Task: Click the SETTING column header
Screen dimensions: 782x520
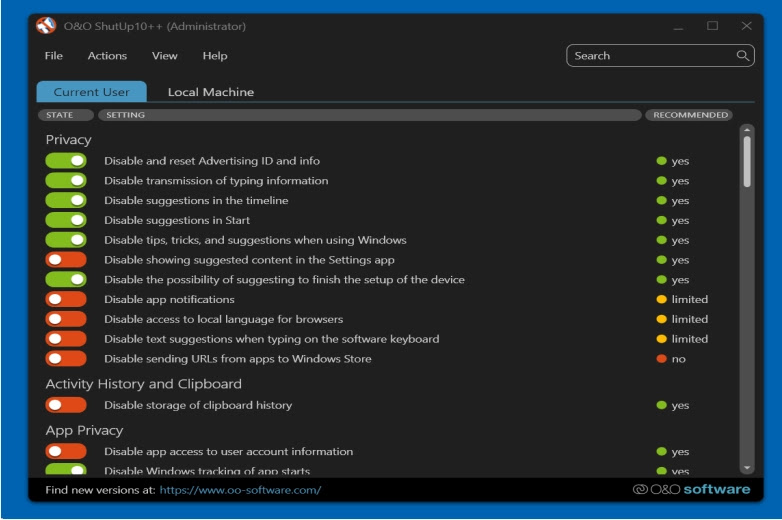Action: click(x=370, y=115)
